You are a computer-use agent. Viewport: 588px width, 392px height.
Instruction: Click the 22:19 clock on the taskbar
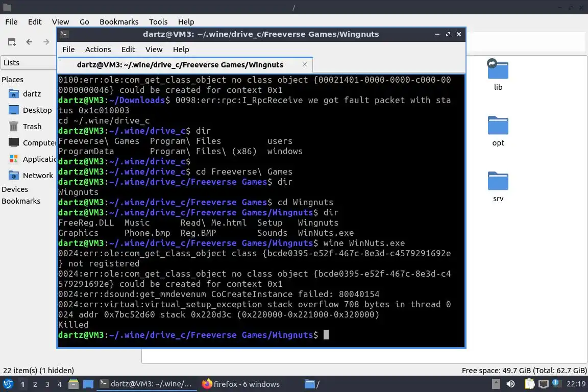tap(576, 384)
